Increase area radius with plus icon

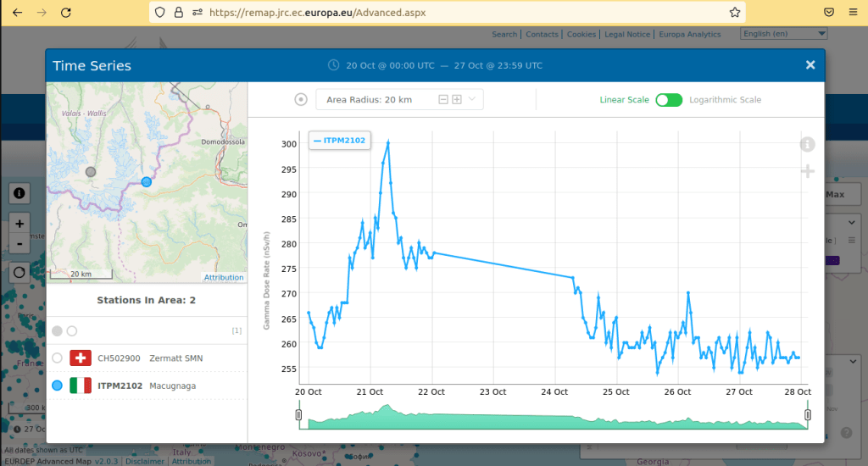pos(457,100)
